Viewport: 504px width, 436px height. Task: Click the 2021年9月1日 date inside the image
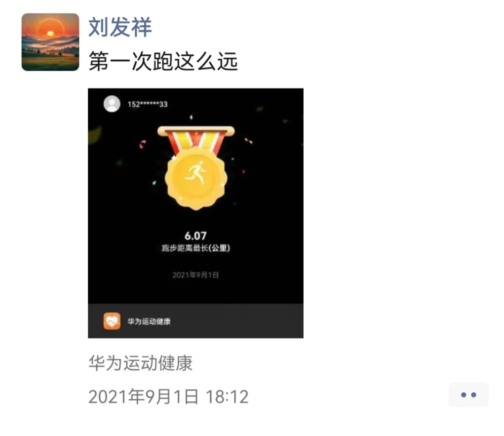pos(195,275)
